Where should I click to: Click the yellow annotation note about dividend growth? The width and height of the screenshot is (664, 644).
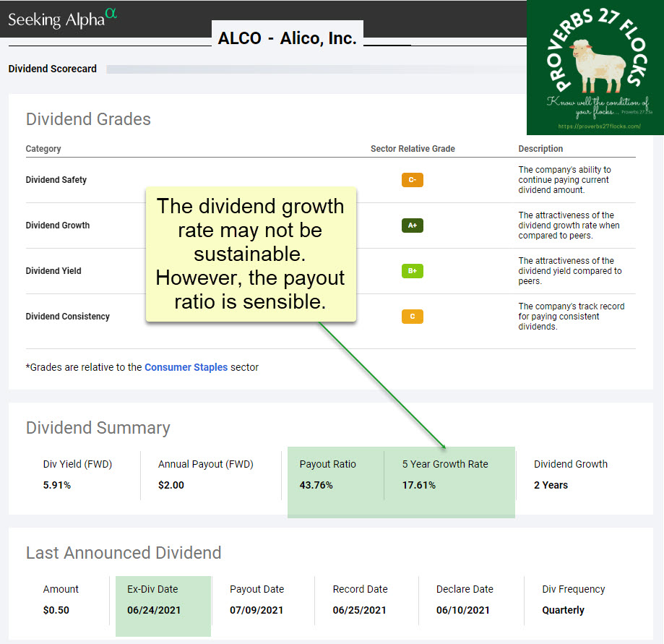tap(251, 254)
